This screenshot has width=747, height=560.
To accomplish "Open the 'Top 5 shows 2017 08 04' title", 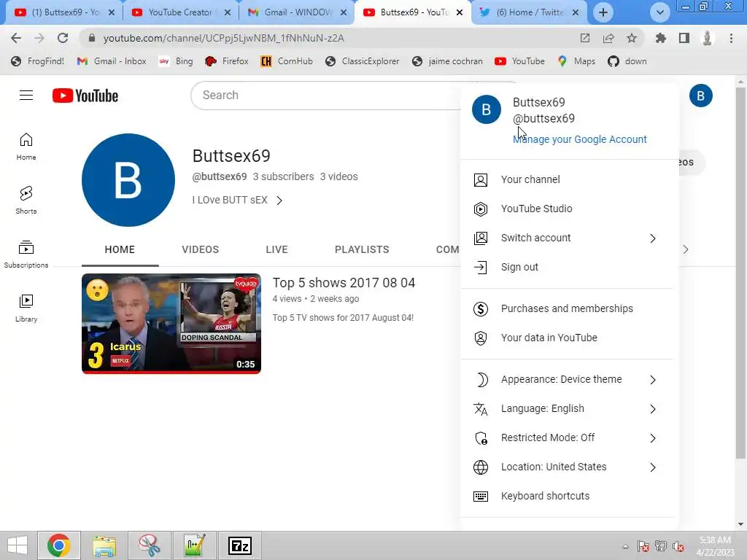I will [x=344, y=283].
